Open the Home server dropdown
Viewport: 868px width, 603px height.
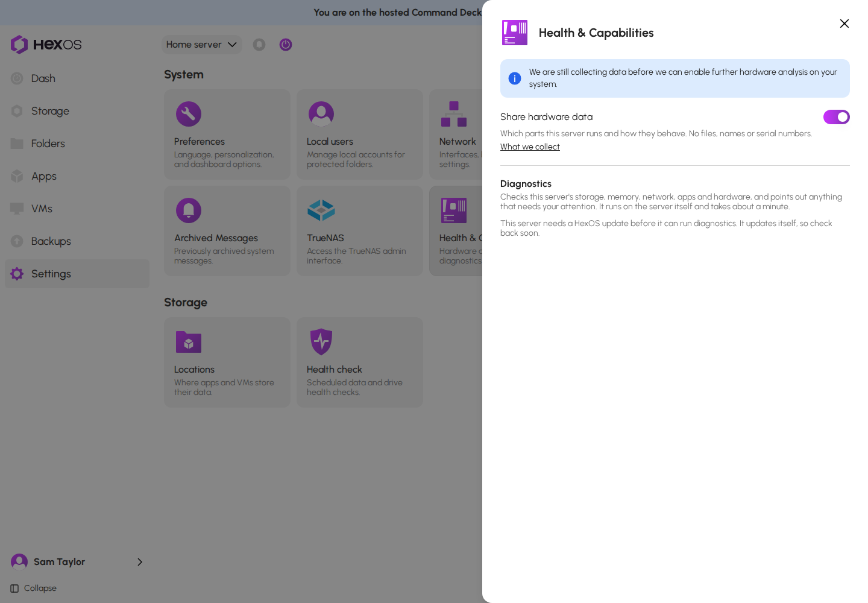pyautogui.click(x=201, y=45)
